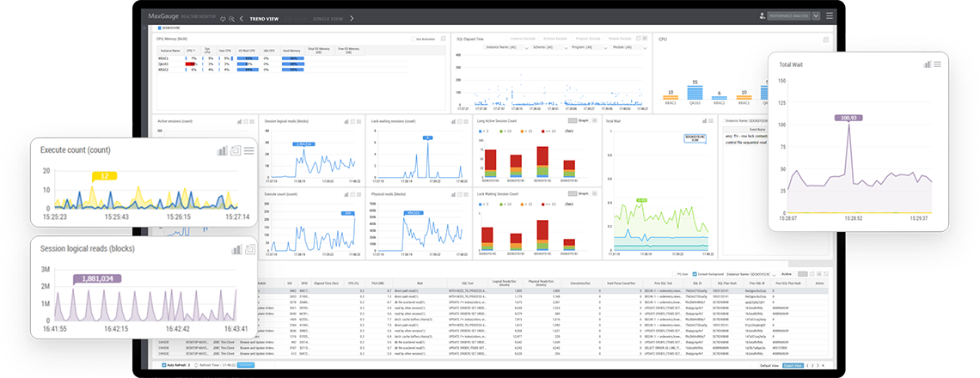Click next view right arrow in header
The height and width of the screenshot is (378, 980).
(x=352, y=17)
